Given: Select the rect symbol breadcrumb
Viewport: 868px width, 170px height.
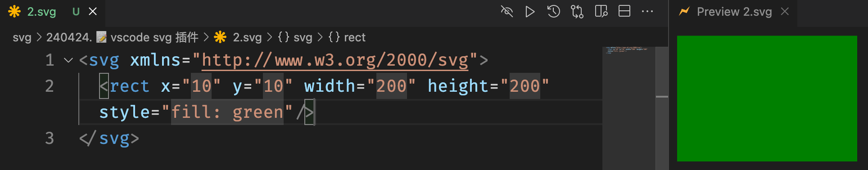Looking at the screenshot, I should (347, 37).
